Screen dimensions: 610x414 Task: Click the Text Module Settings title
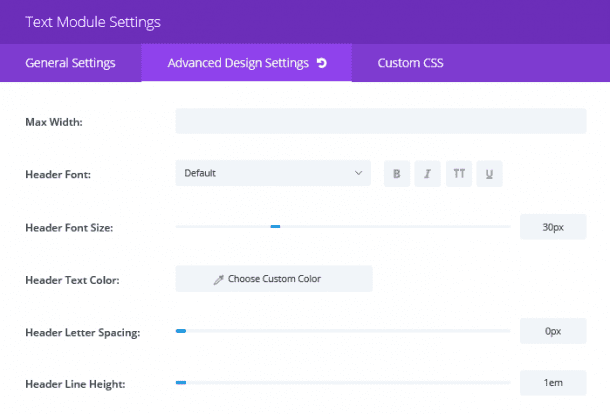[x=93, y=22]
